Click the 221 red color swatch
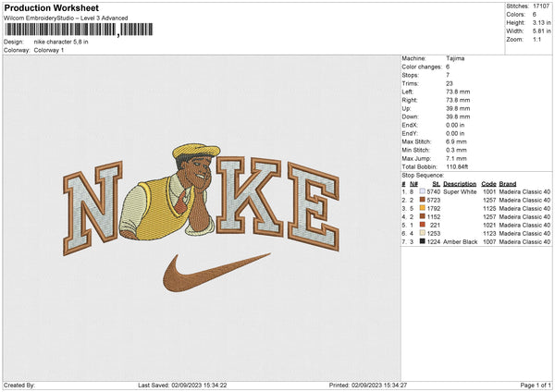The image size is (555, 392). point(422,225)
